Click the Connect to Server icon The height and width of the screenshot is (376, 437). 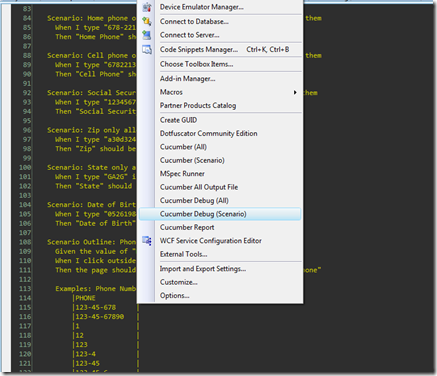pos(147,35)
